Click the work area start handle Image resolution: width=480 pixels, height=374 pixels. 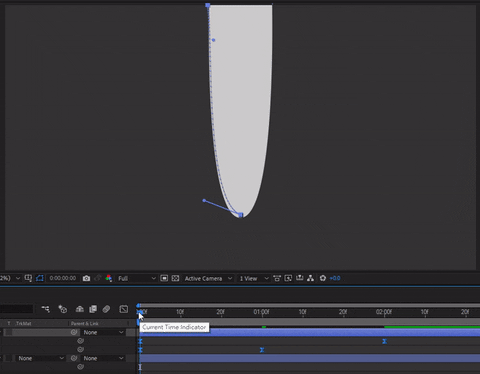coord(138,323)
